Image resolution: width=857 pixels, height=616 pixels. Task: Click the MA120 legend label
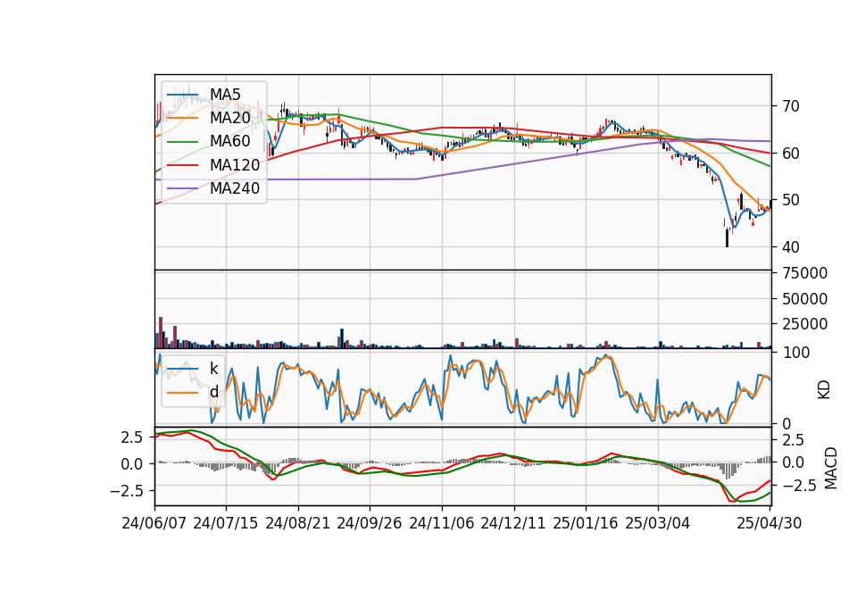[235, 165]
